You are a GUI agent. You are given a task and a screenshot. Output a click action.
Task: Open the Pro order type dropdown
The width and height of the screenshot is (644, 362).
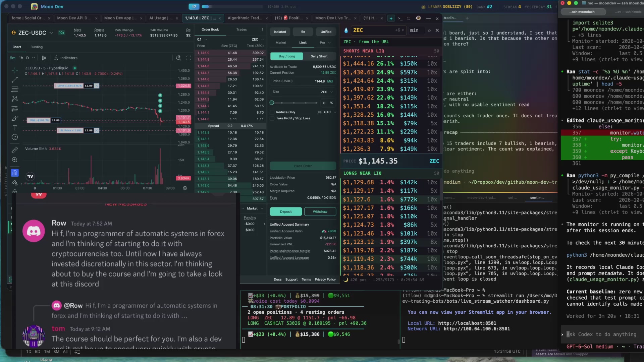point(325,43)
